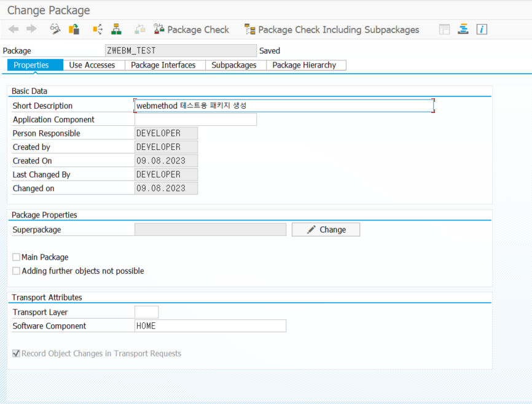The image size is (532, 404).
Task: Click the Application Component input field
Action: tap(195, 120)
